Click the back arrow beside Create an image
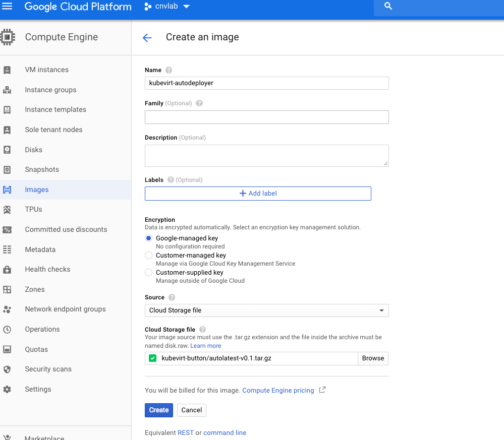The image size is (504, 440). pyautogui.click(x=147, y=38)
